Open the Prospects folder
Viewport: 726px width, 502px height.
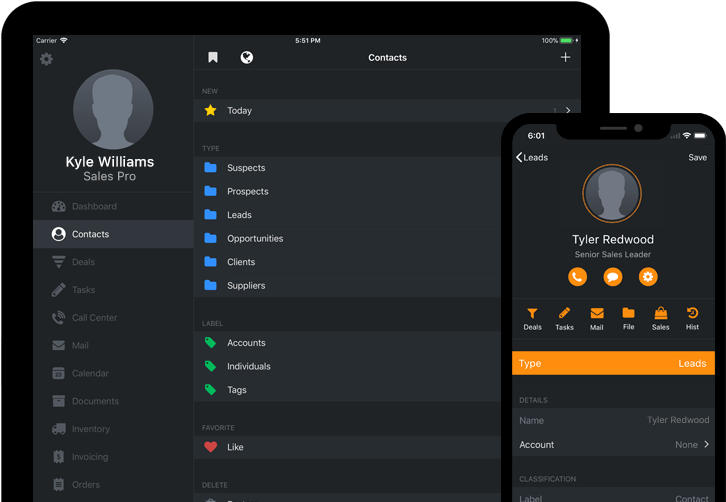pos(247,191)
